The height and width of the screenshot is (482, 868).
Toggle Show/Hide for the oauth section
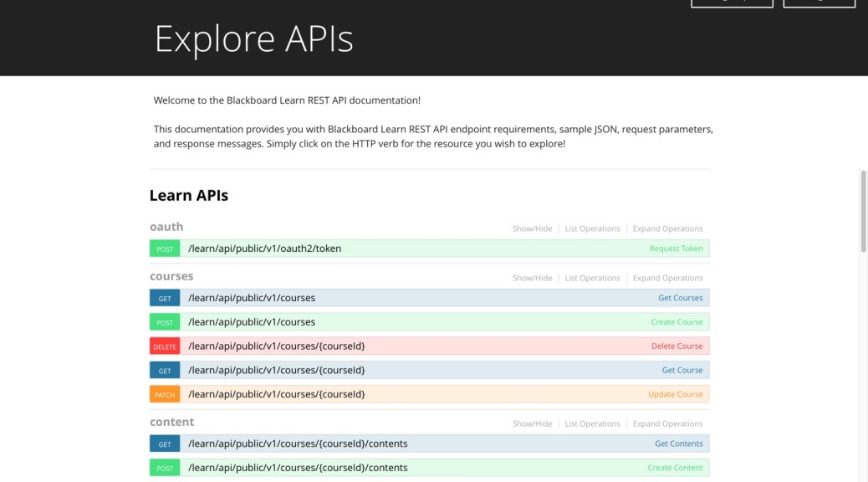532,228
